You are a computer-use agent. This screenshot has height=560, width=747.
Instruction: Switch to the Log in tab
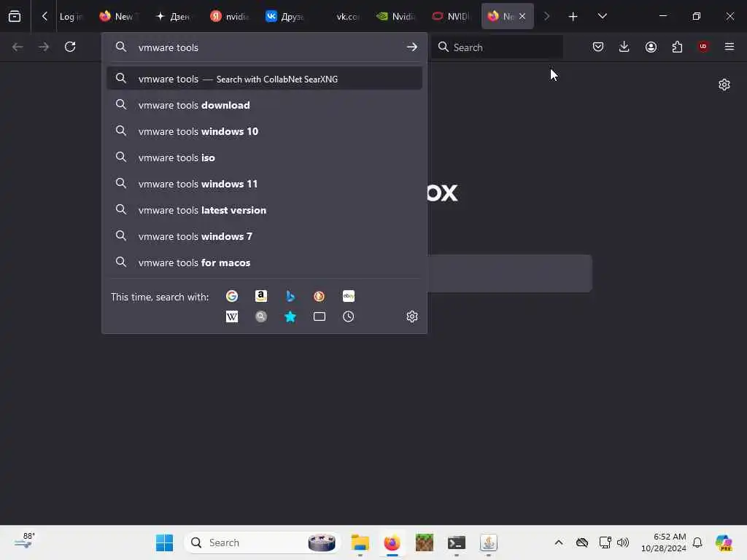coord(71,16)
